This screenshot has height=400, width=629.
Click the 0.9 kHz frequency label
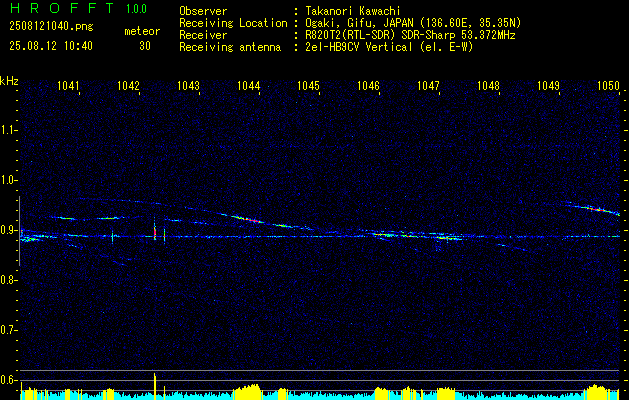pyautogui.click(x=8, y=230)
